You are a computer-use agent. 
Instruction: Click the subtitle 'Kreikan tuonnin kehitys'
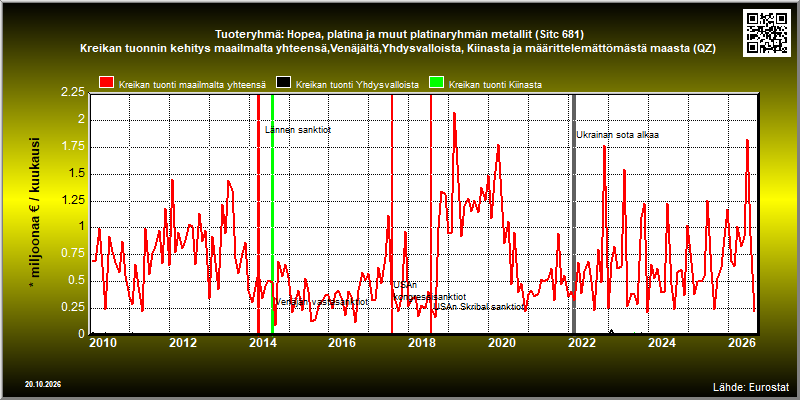(x=399, y=49)
